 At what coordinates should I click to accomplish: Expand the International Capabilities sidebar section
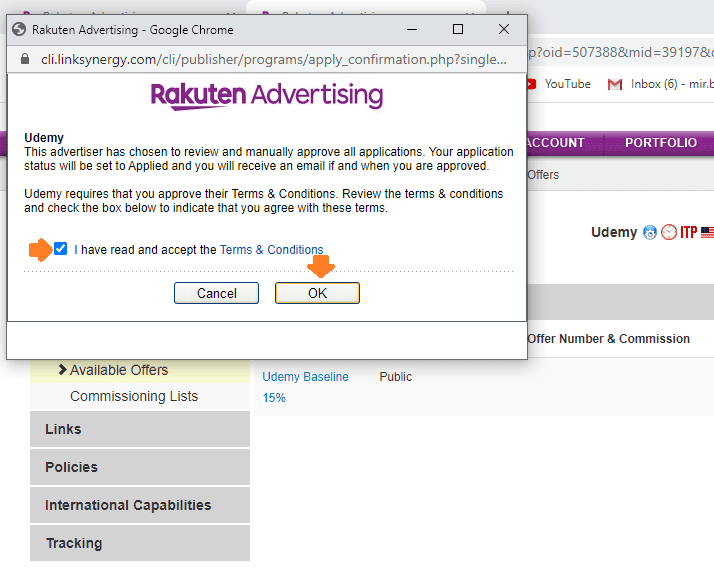(140, 505)
